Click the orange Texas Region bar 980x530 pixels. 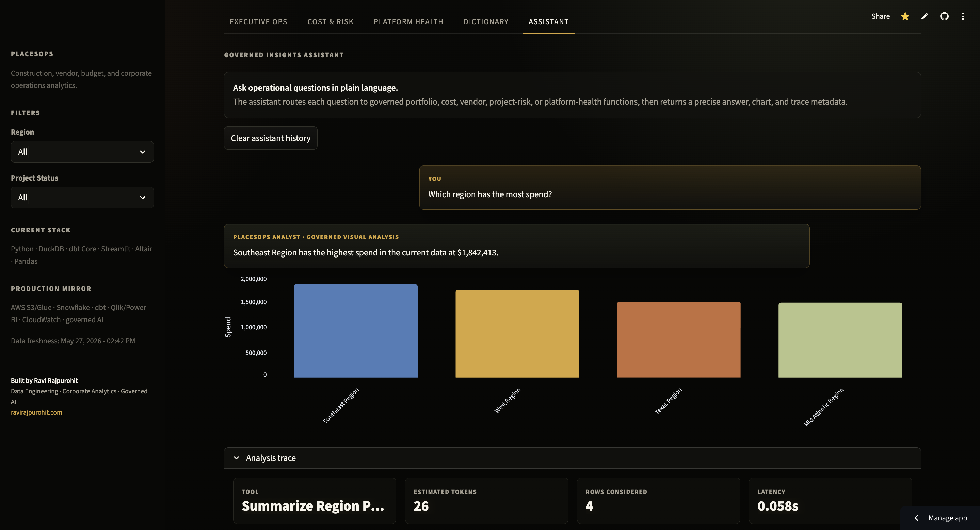pos(679,340)
